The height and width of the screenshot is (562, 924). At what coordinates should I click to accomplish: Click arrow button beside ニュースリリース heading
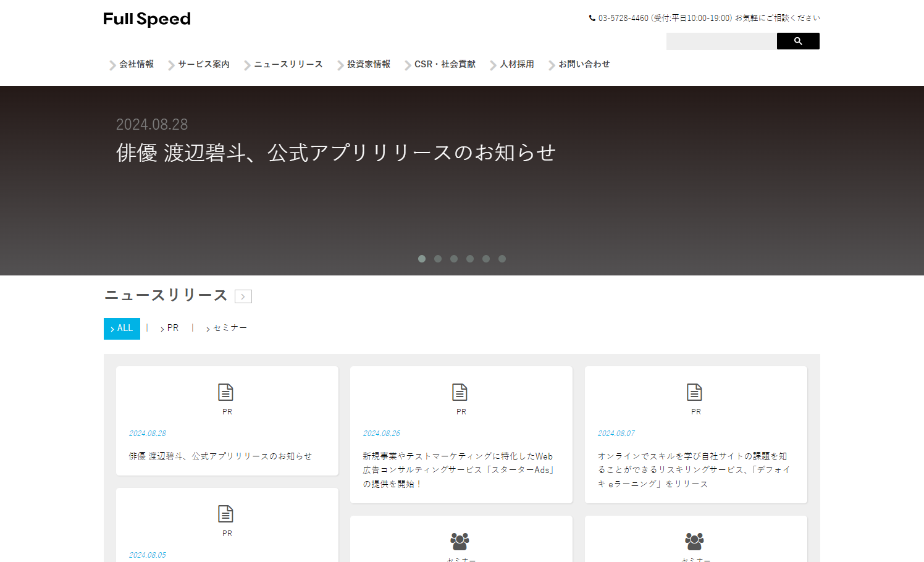coord(243,296)
